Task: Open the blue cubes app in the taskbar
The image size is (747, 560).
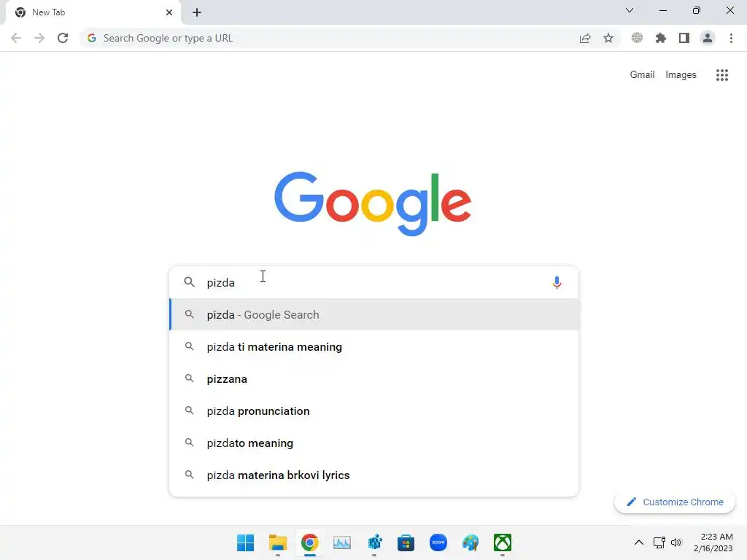Action: coord(374,542)
